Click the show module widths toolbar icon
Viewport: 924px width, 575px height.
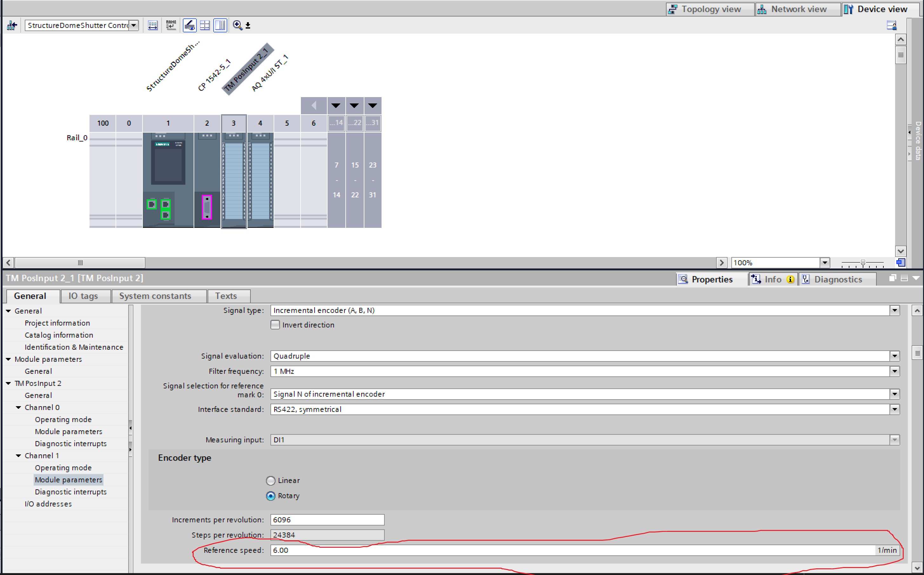[x=153, y=25]
